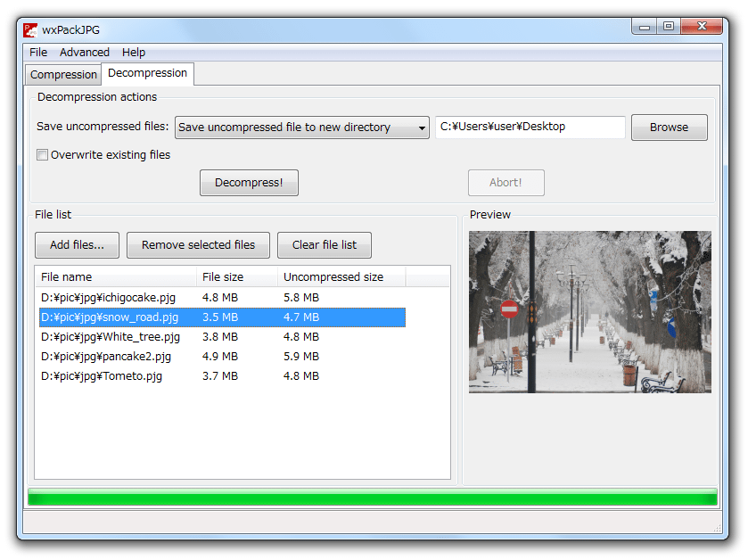The width and height of the screenshot is (748, 560).
Task: Select the snow_road.pjg file row
Action: tap(222, 317)
